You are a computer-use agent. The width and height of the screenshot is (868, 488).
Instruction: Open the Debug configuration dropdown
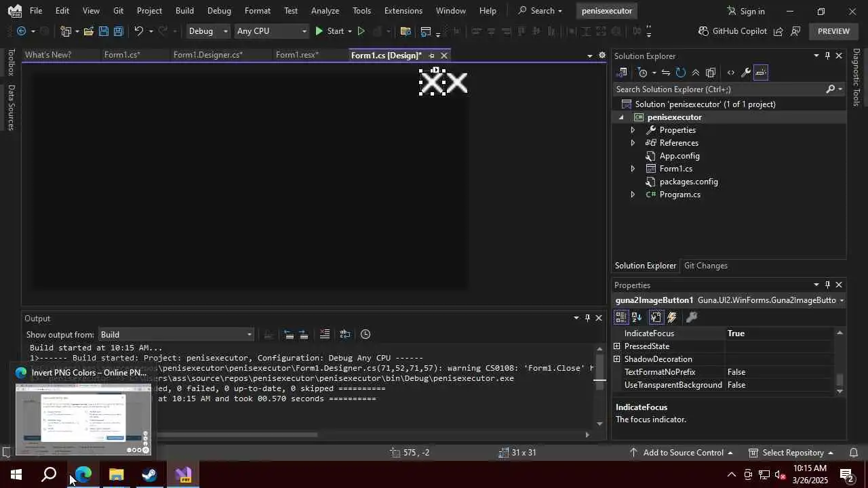coord(208,31)
